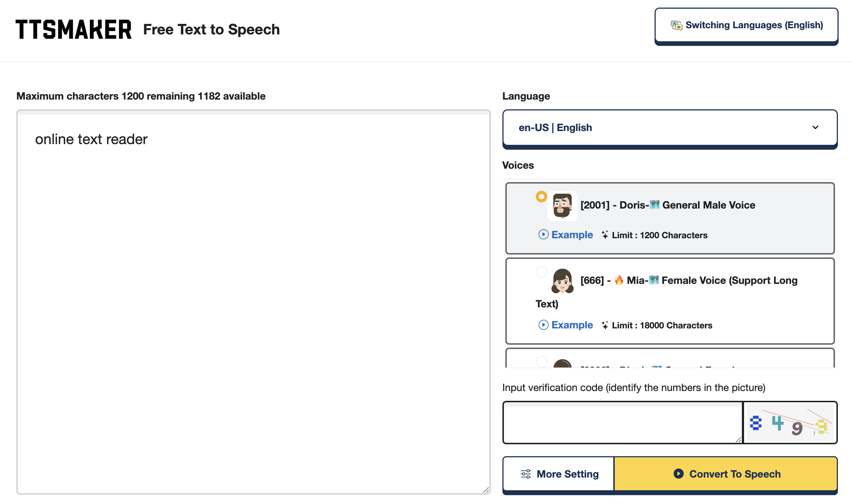This screenshot has height=504, width=852.
Task: Click Doris bearded man avatar
Action: tap(562, 206)
